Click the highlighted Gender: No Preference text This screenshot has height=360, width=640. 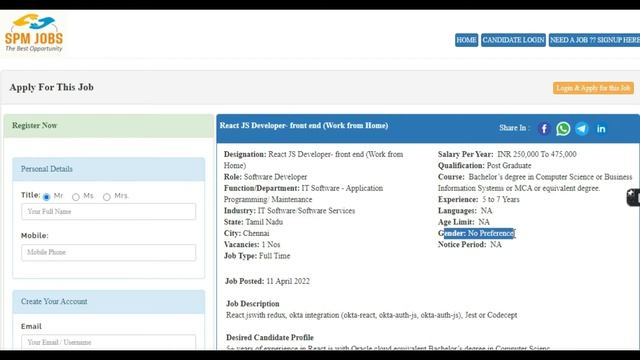coord(476,233)
